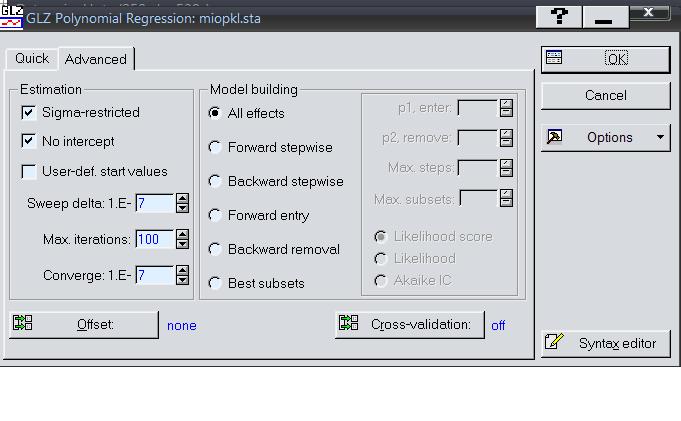Open the Cross-validation settings button
Screen dimensions: 681x421
(409, 324)
